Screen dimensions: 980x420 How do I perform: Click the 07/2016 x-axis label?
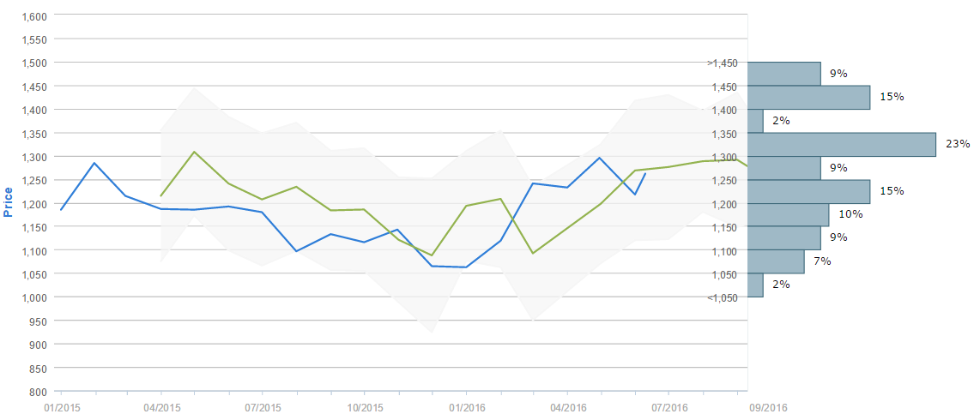(670, 407)
